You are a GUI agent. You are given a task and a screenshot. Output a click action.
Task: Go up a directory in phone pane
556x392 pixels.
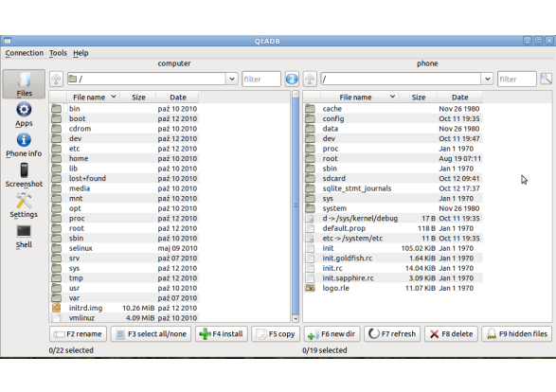click(x=310, y=79)
